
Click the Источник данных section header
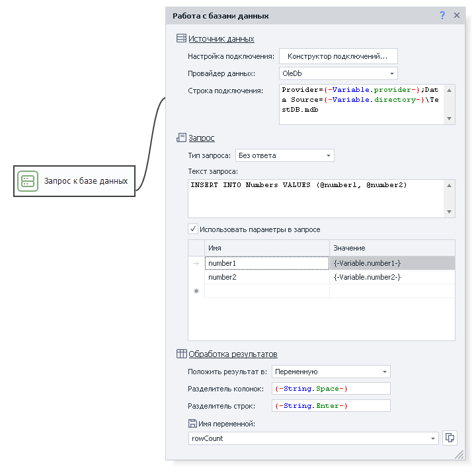tap(221, 39)
